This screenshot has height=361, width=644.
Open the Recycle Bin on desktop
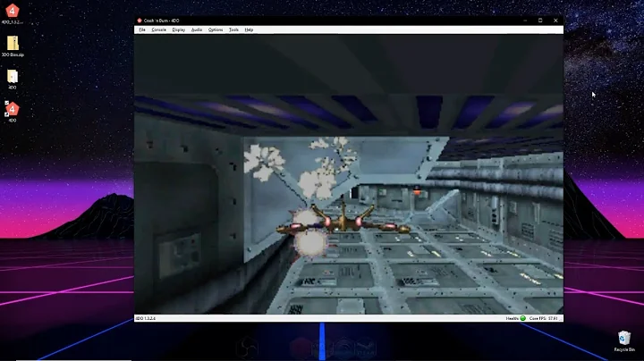point(624,341)
